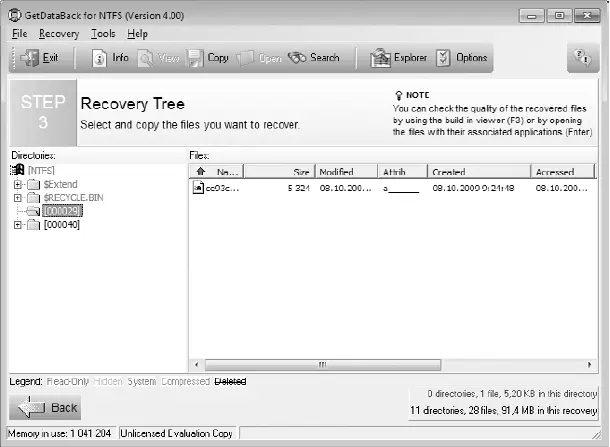Click the Compressed legend label
The width and height of the screenshot is (610, 447).
pyautogui.click(x=186, y=381)
